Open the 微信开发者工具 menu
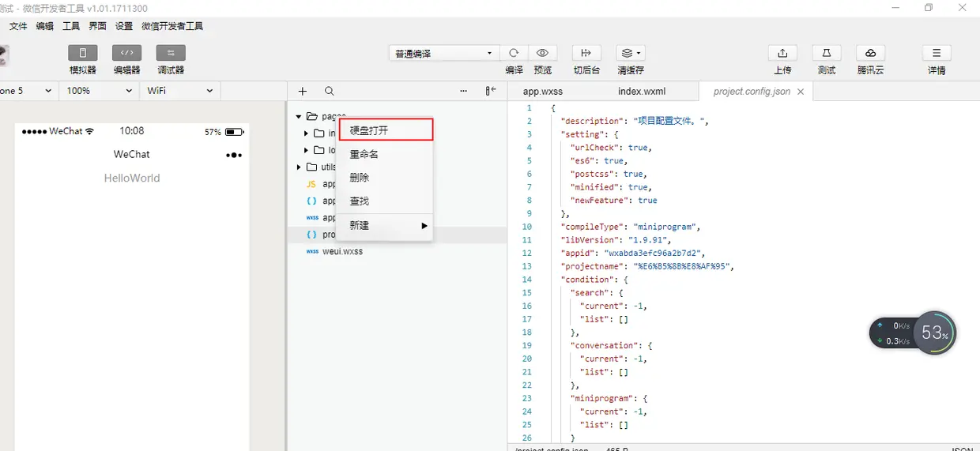Viewport: 980px width, 451px height. point(172,26)
